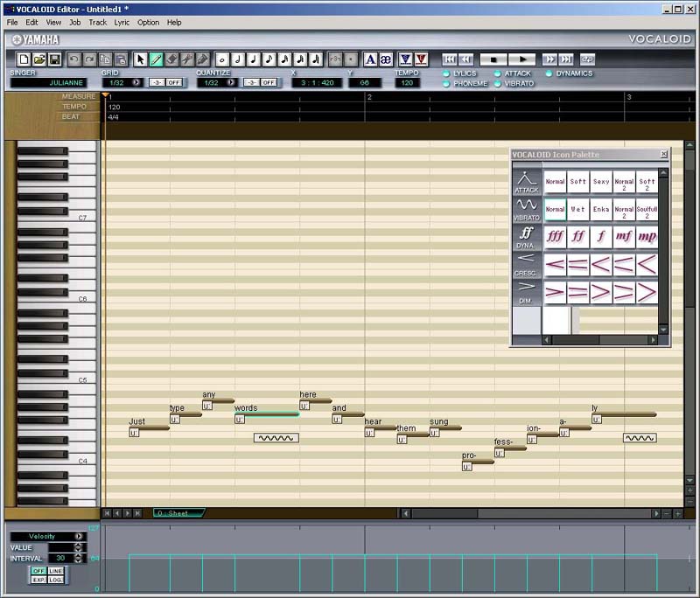Image resolution: width=700 pixels, height=598 pixels.
Task: Toggle the dotted note button
Action: [x=351, y=59]
